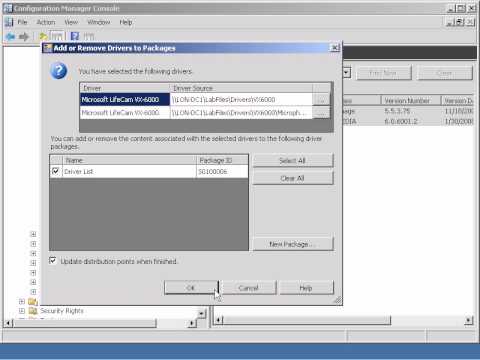Click the dialog's Help button
The width and height of the screenshot is (480, 360).
(x=306, y=288)
